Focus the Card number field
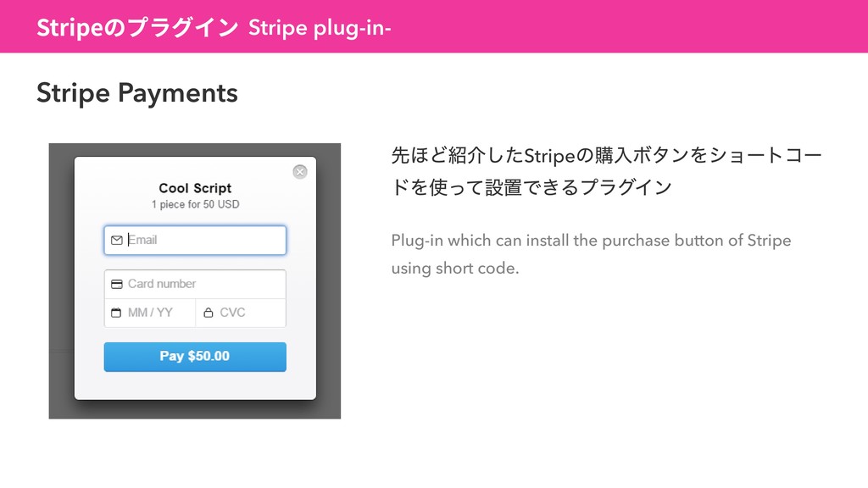 coord(195,284)
